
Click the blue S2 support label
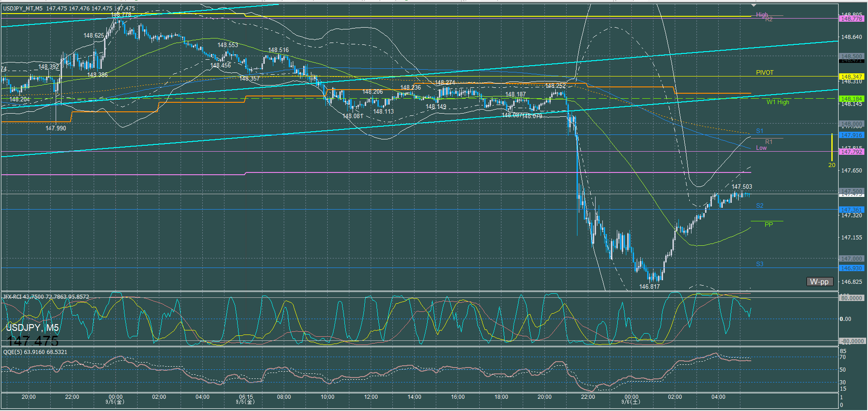click(x=759, y=205)
